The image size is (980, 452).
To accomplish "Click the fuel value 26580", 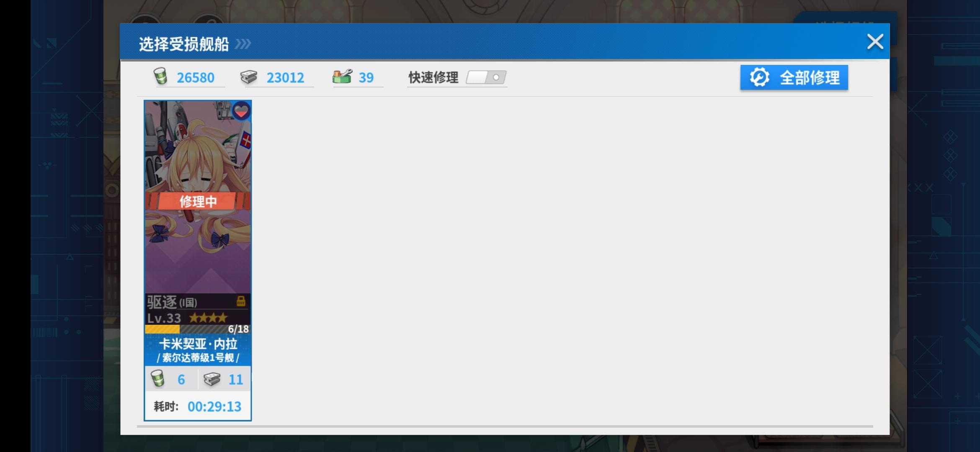I will pos(195,77).
